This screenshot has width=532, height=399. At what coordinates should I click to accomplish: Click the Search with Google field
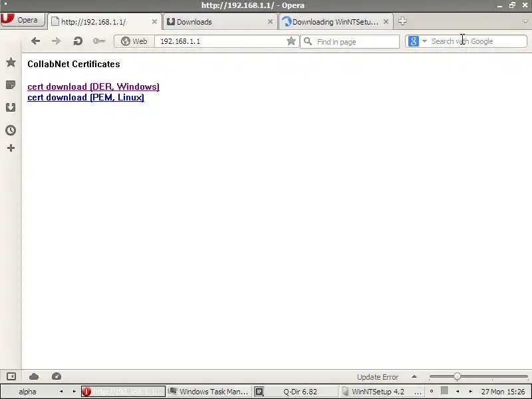(477, 41)
